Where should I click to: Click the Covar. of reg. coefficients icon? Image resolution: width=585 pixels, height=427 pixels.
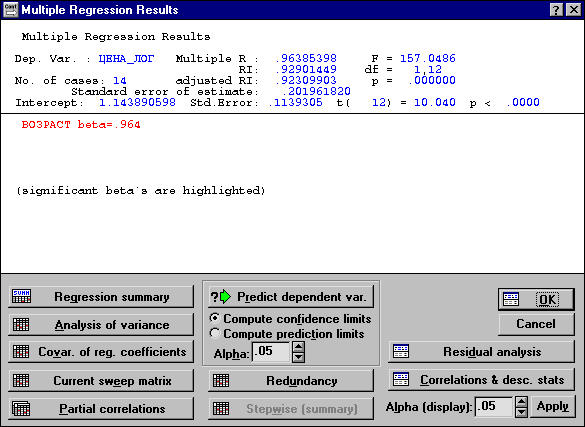(x=21, y=352)
